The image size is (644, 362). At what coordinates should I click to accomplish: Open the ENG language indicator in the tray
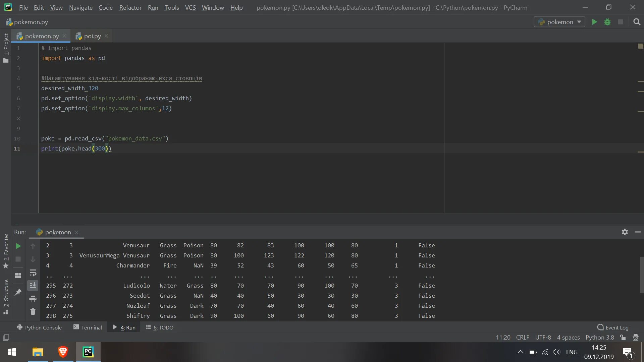[x=572, y=352]
